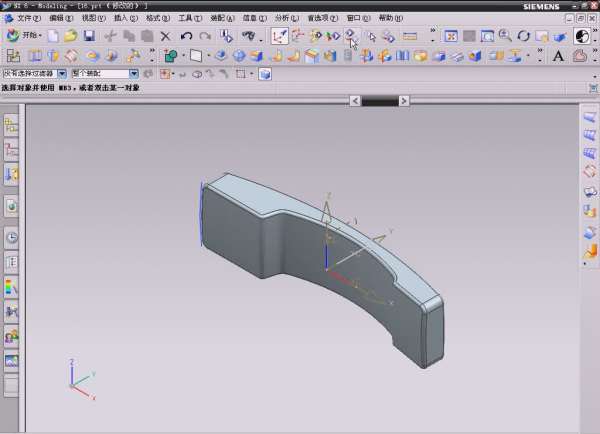The width and height of the screenshot is (600, 434).
Task: Expand the selection filter dropdown
Action: point(62,74)
